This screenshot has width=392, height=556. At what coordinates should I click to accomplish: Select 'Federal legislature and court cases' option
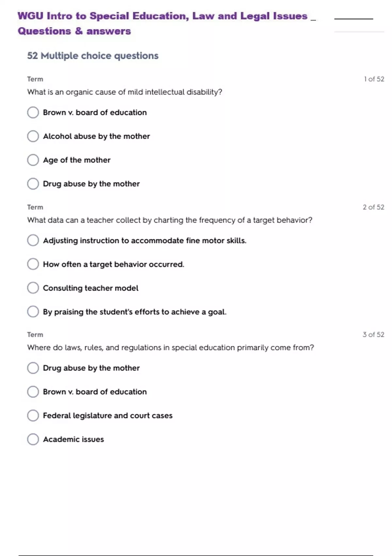click(33, 415)
